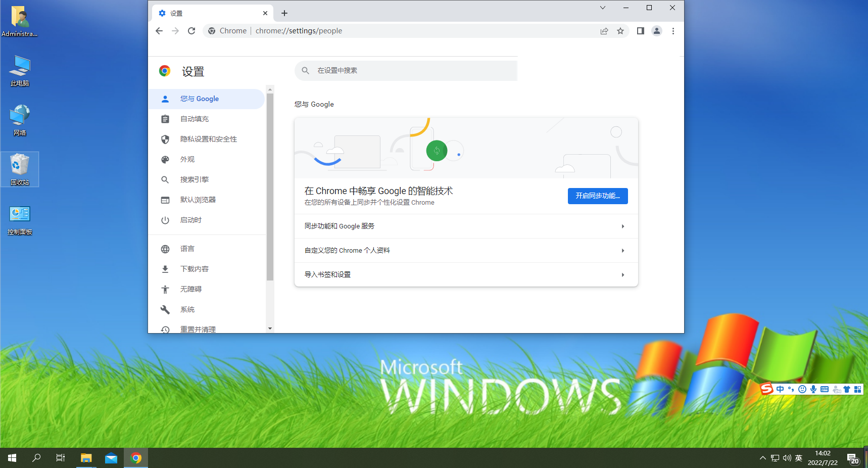Open Sogou toolbox grid icon

(x=857, y=389)
